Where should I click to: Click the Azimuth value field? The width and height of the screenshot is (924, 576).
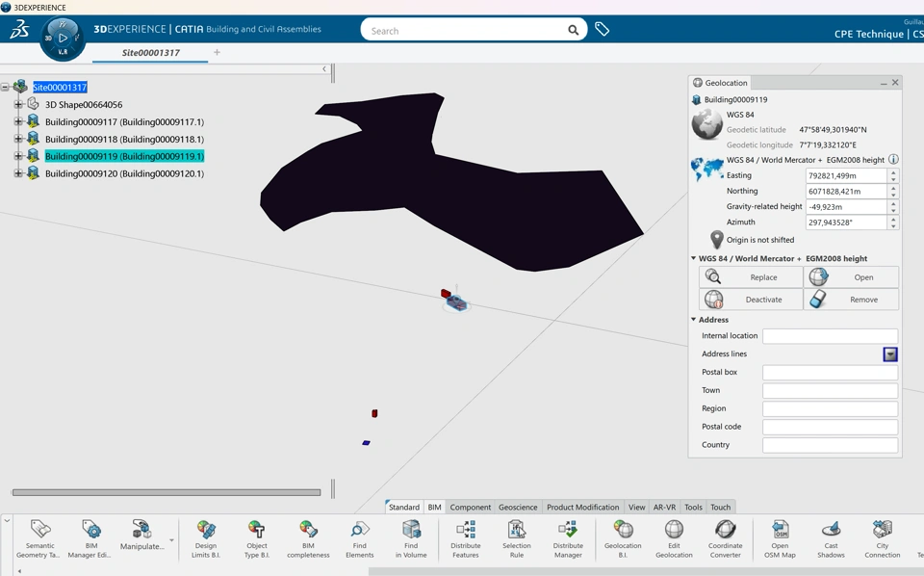coord(846,223)
